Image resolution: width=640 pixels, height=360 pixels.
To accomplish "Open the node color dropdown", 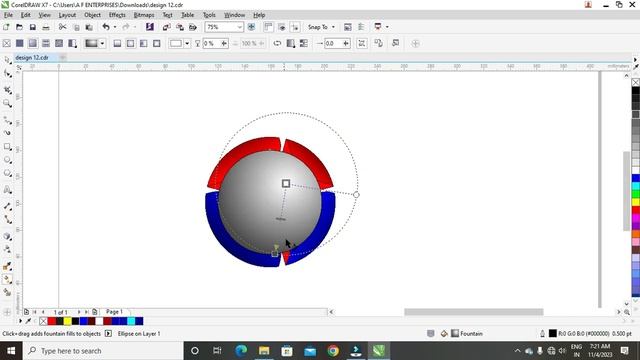I will [187, 43].
